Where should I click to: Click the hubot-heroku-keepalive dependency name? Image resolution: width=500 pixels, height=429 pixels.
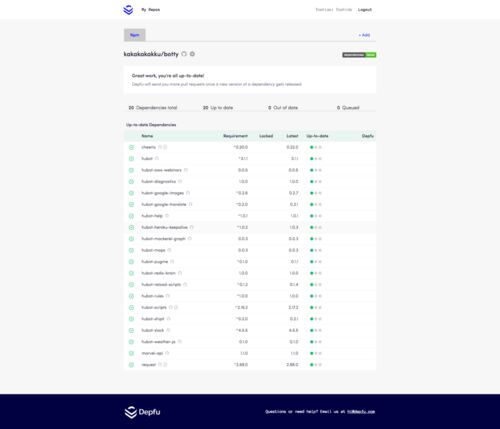(x=164, y=227)
